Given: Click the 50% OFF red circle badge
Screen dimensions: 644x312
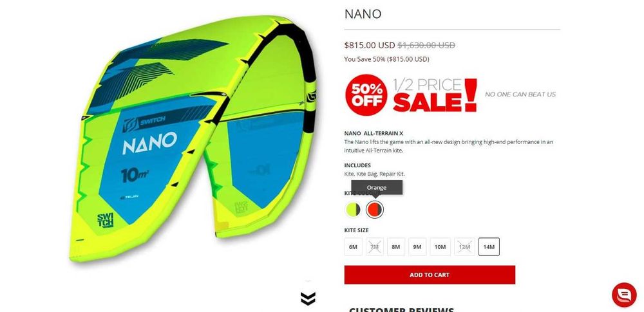Looking at the screenshot, I should point(366,95).
